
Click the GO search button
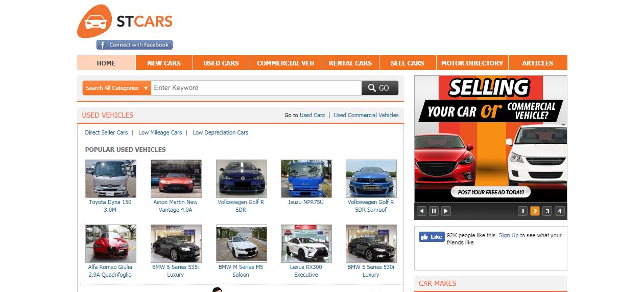coord(380,88)
